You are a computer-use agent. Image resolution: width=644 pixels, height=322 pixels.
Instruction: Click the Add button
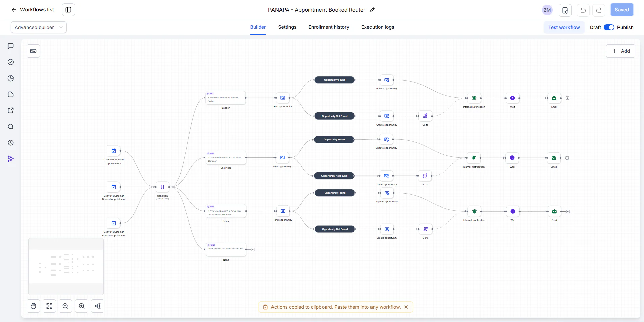(621, 51)
